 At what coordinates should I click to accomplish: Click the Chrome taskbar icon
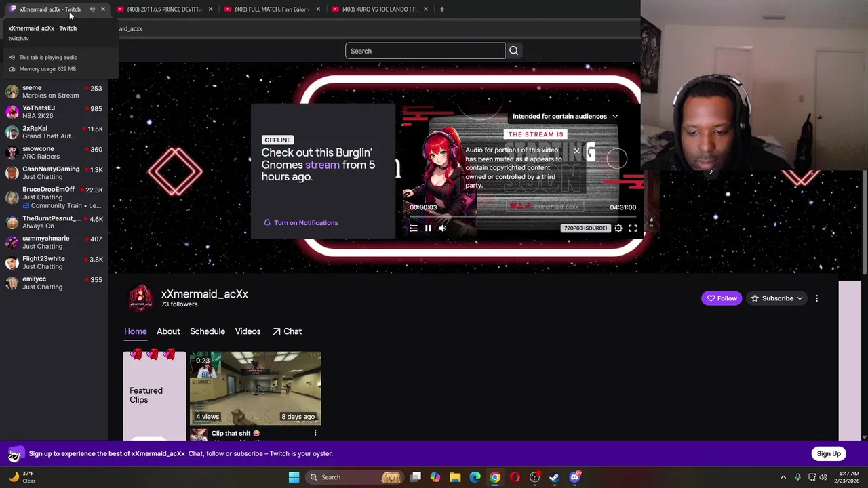tap(495, 477)
